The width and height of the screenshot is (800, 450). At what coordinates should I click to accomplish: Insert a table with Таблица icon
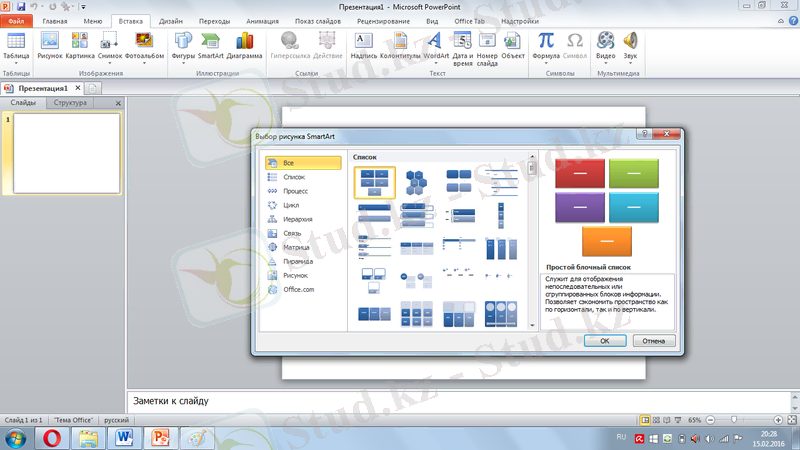click(16, 45)
